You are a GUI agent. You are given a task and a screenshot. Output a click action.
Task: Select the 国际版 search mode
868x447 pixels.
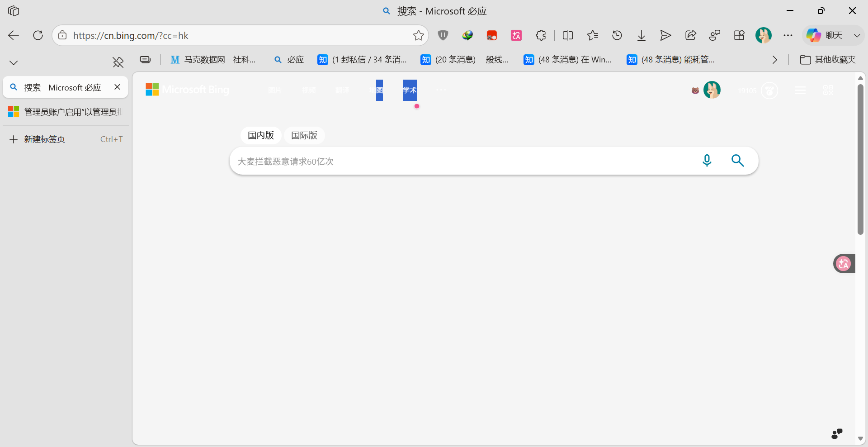(x=304, y=135)
